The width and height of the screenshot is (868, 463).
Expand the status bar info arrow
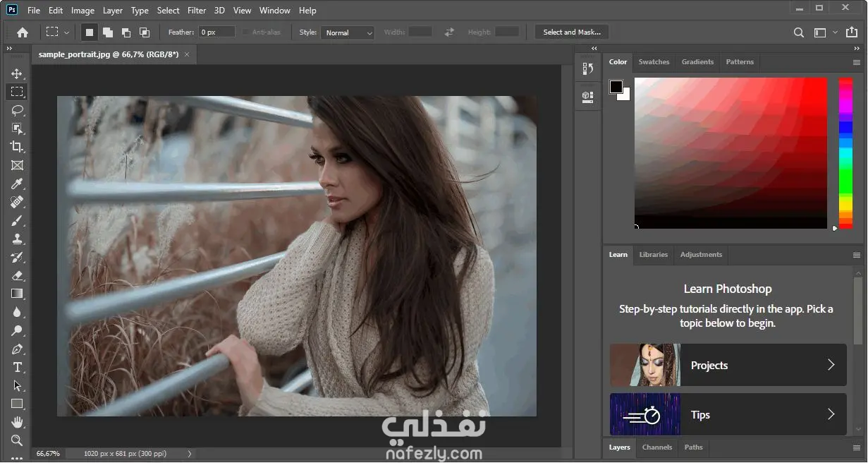click(x=189, y=454)
